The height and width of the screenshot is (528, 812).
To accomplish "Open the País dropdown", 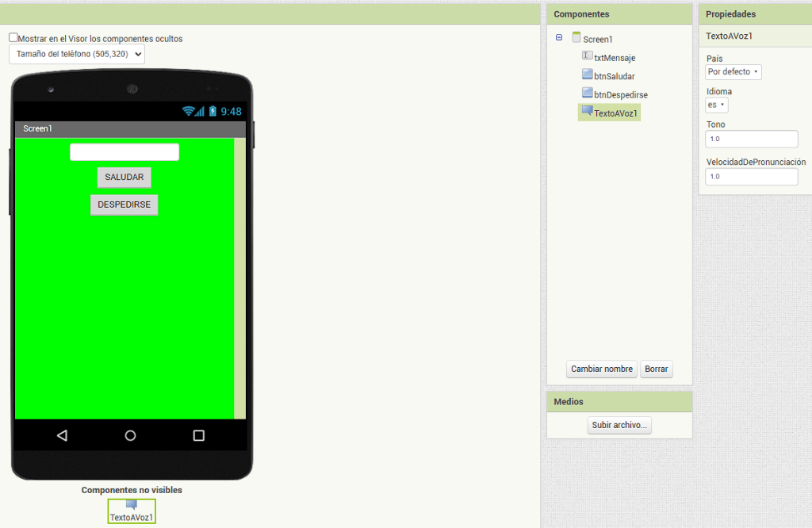I will 733,72.
